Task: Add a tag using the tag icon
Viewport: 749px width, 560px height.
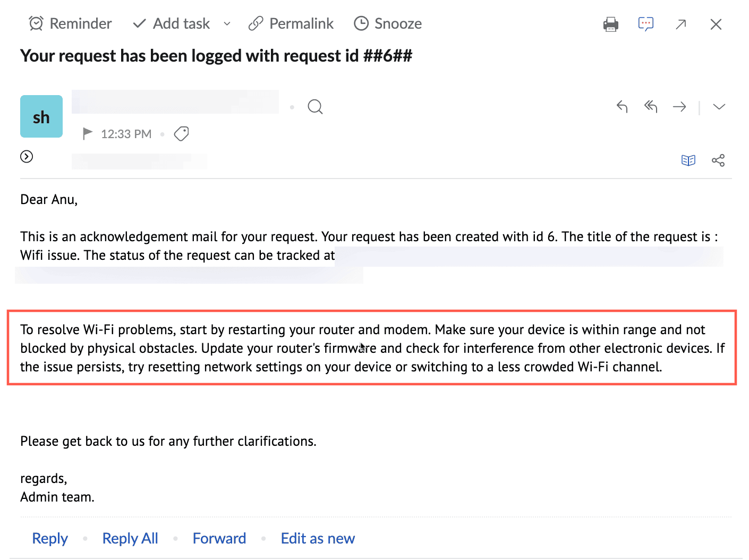Action: [x=182, y=134]
